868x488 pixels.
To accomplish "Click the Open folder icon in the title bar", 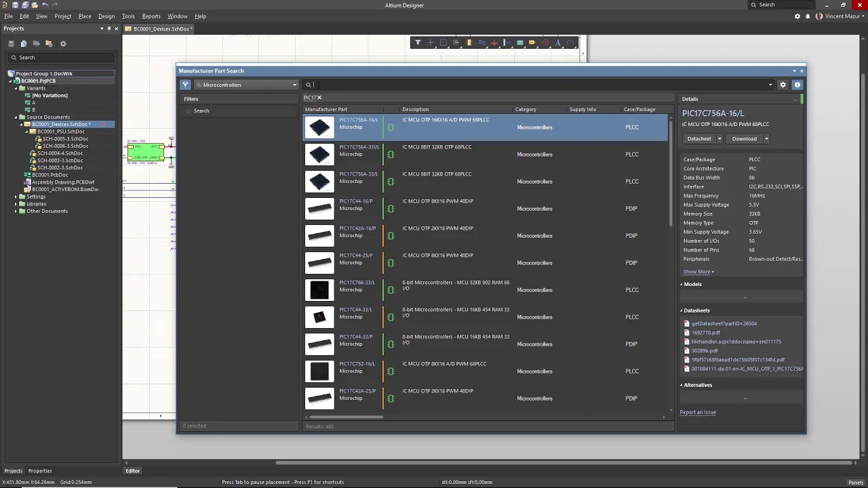I will pos(35,5).
